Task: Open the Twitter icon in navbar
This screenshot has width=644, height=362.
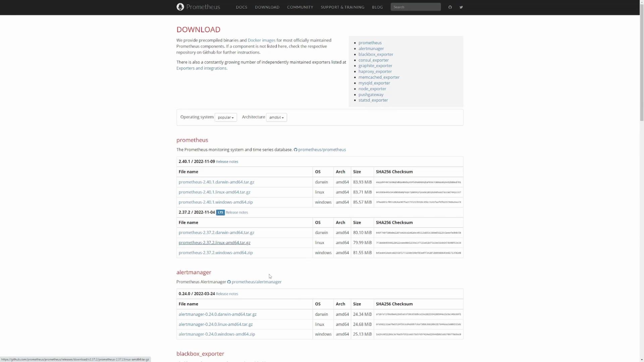Action: (461, 7)
